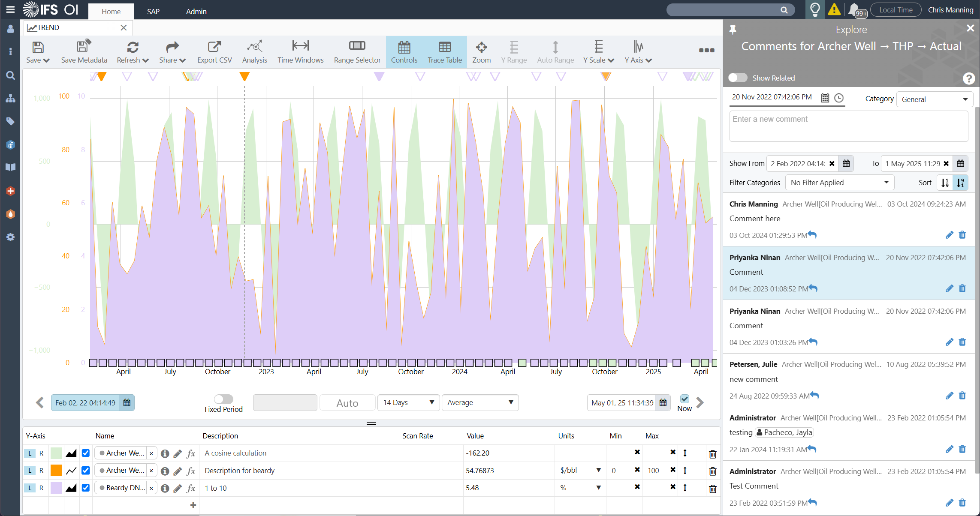Screen dimensions: 980x516
Task: Switch on the Fixed Period toggle
Action: [x=223, y=399]
